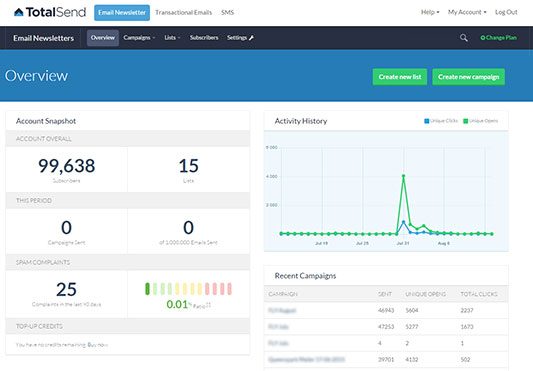Click the Activity History heading
This screenshot has width=533, height=371.
click(301, 121)
